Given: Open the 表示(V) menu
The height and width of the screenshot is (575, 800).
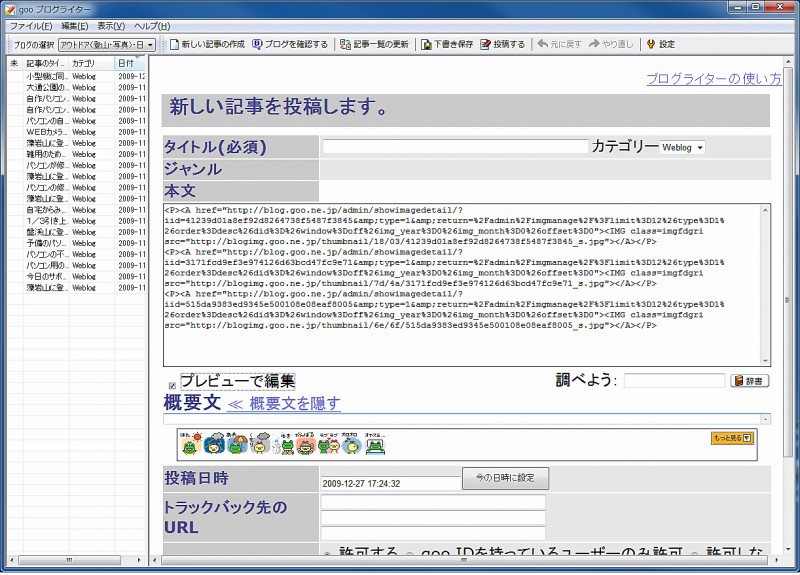Looking at the screenshot, I should 111,25.
